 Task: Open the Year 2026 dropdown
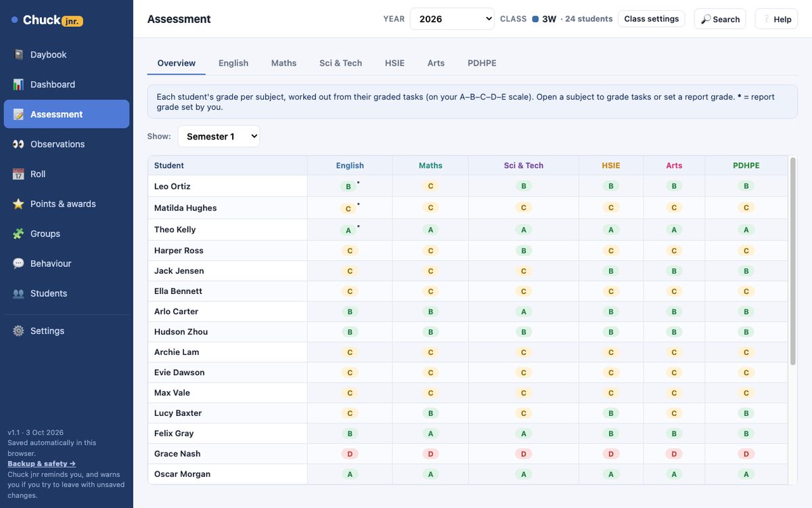(x=452, y=19)
